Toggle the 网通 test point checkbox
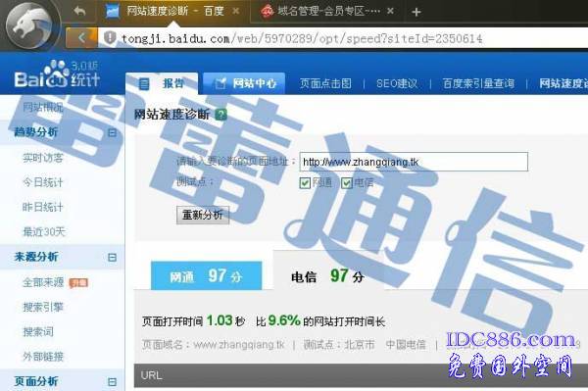Image resolution: width=588 pixels, height=391 pixels. click(x=305, y=183)
